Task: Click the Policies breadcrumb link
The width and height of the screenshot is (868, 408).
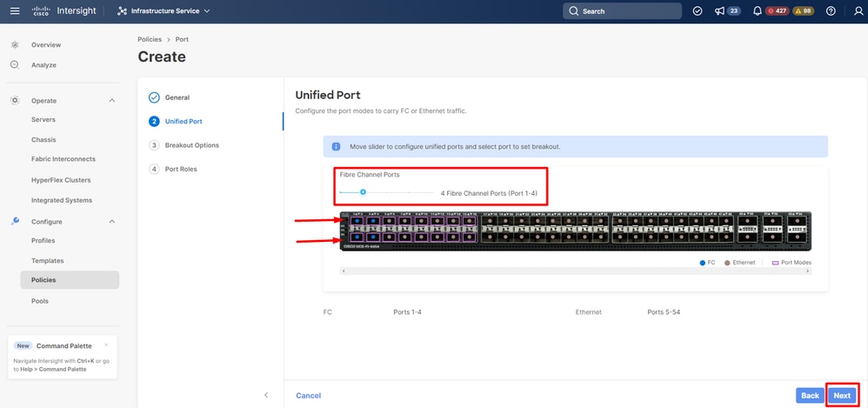Action: (x=150, y=39)
